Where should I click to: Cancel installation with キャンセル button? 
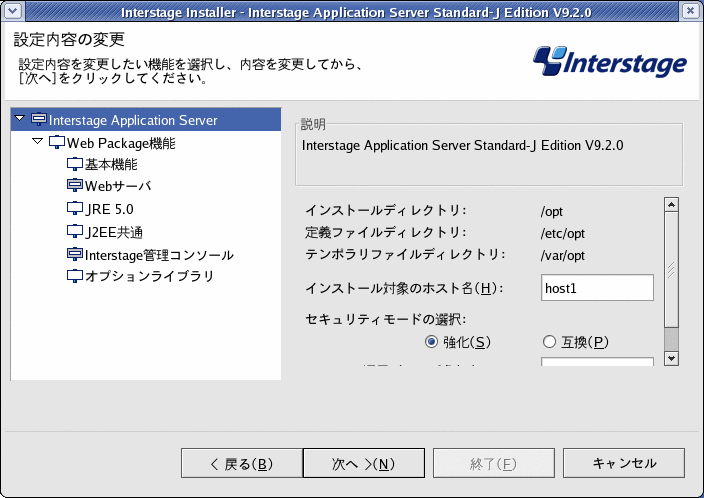click(x=624, y=463)
